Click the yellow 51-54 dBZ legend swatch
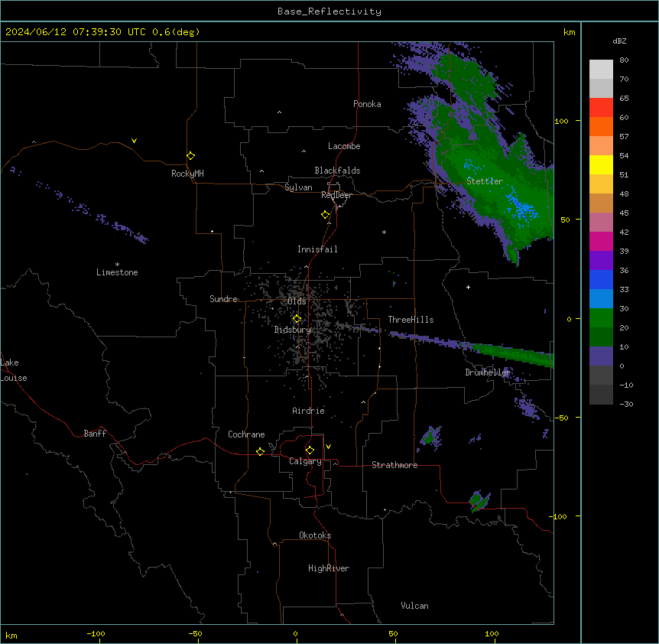The width and height of the screenshot is (659, 644). click(x=601, y=164)
